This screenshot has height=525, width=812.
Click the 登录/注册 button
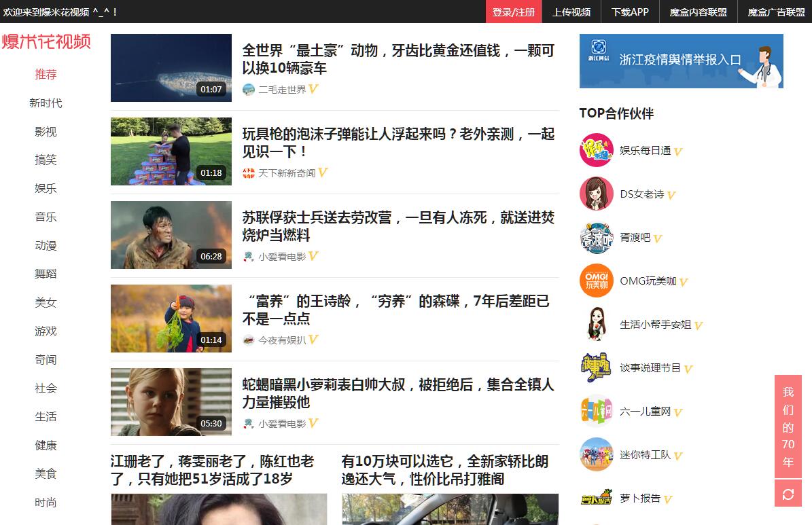[513, 12]
